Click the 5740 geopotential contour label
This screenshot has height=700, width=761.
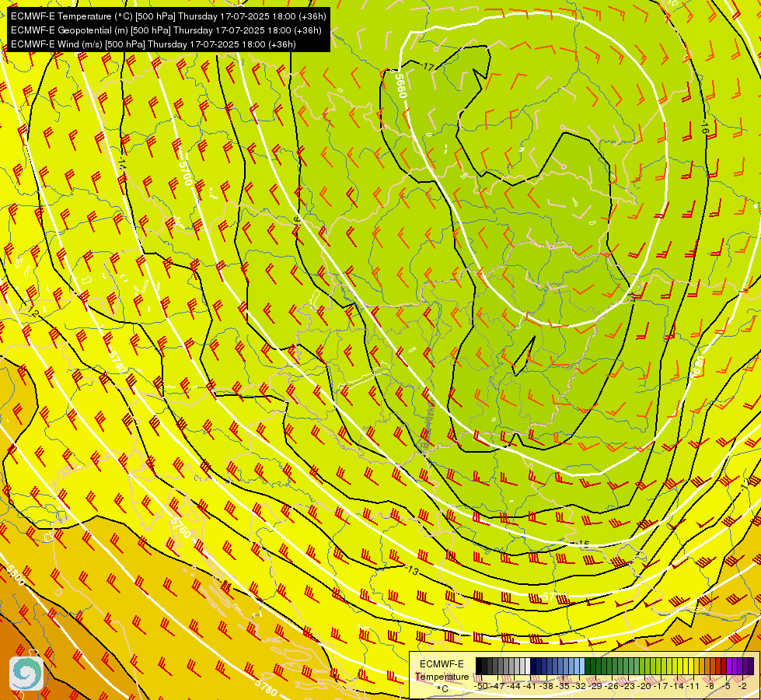tap(117, 362)
